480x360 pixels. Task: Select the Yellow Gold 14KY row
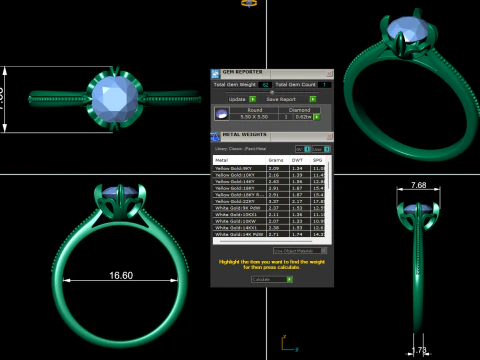269,182
